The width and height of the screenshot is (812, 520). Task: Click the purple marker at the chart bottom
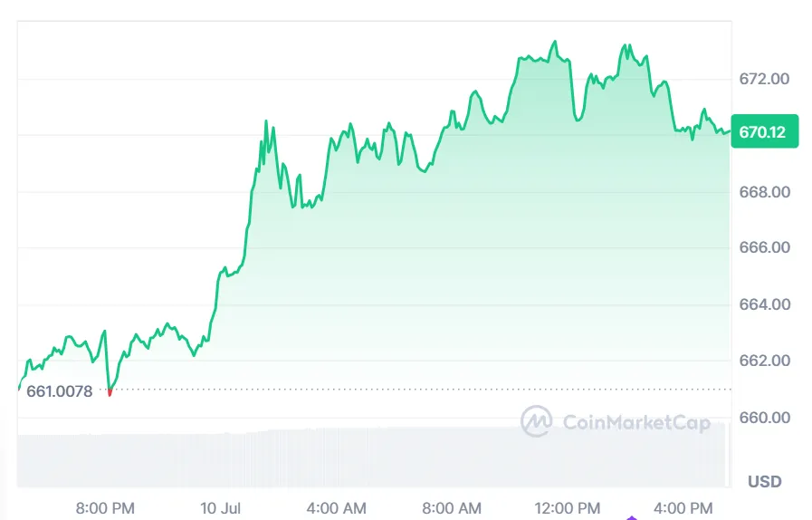click(x=632, y=518)
